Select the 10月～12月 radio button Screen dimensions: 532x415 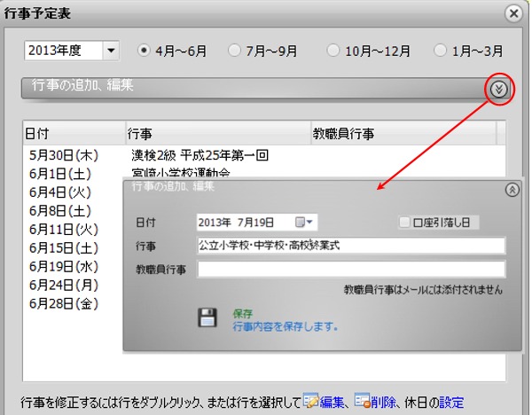[332, 51]
